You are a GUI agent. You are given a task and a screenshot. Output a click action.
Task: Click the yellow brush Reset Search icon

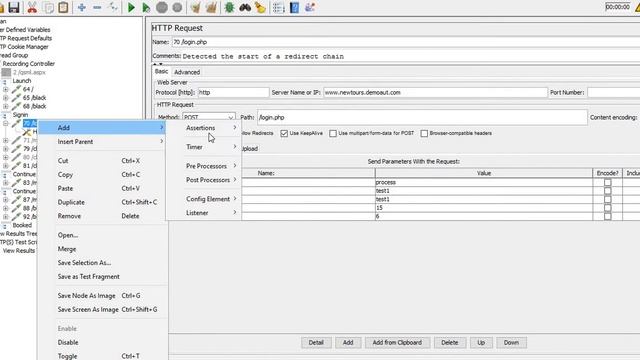(260, 7)
